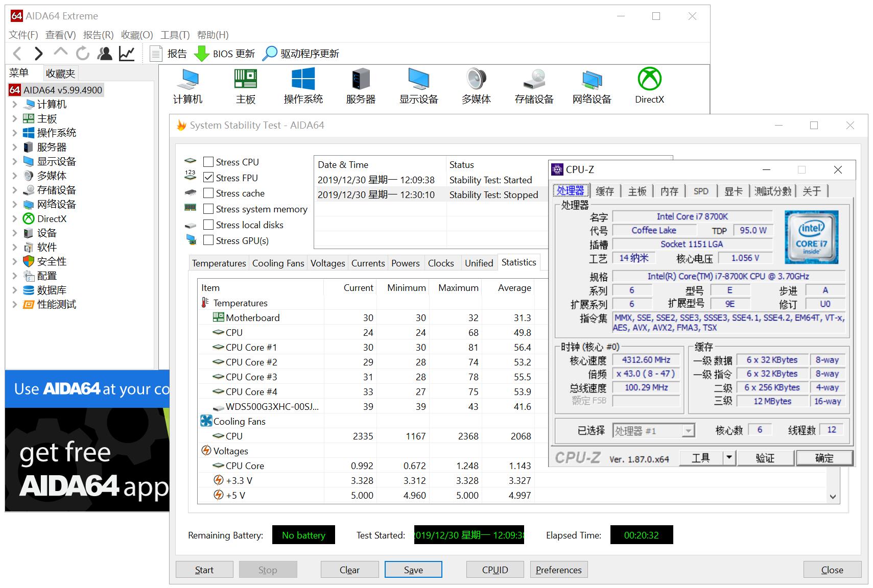Click the Close button in Stability Test
873x588 pixels.
[832, 570]
